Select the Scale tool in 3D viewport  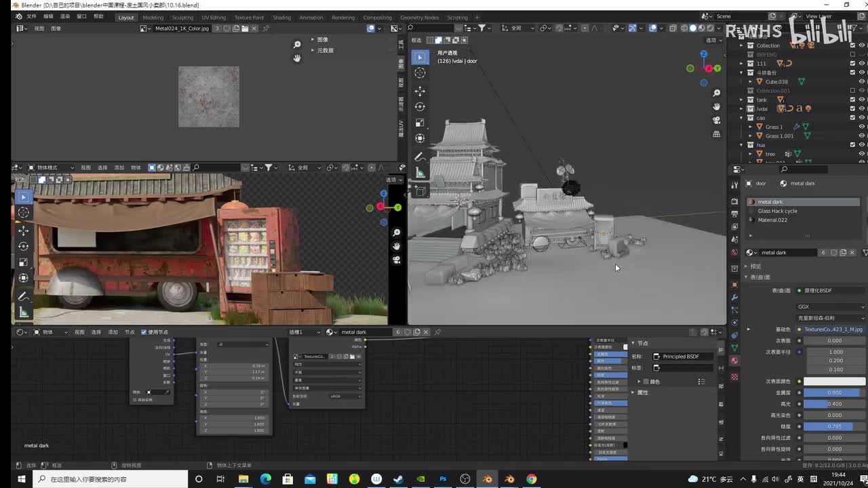pos(420,123)
